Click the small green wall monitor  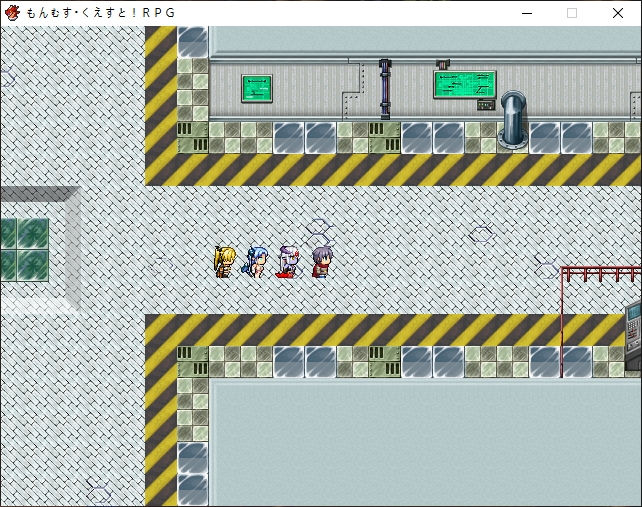tap(257, 88)
